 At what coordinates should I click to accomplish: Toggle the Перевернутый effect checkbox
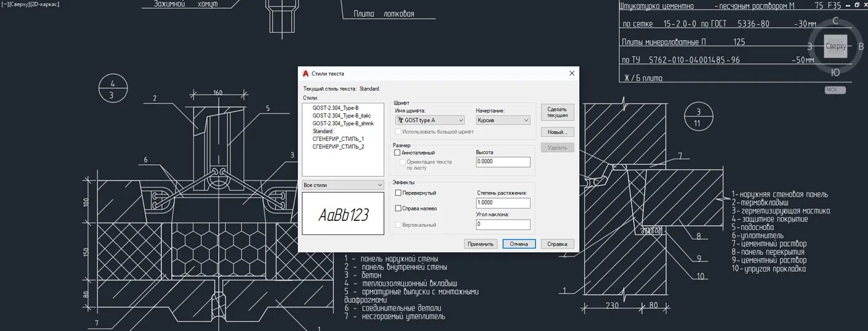pyautogui.click(x=398, y=193)
